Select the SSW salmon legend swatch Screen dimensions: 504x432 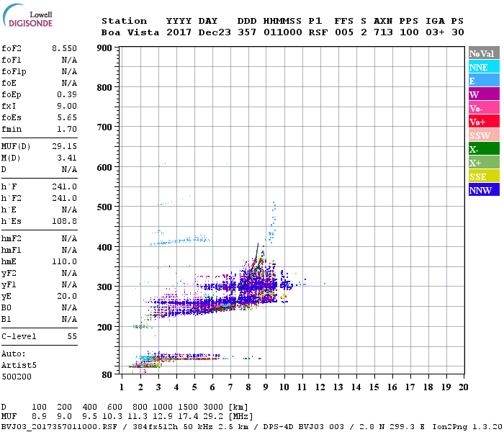[484, 135]
